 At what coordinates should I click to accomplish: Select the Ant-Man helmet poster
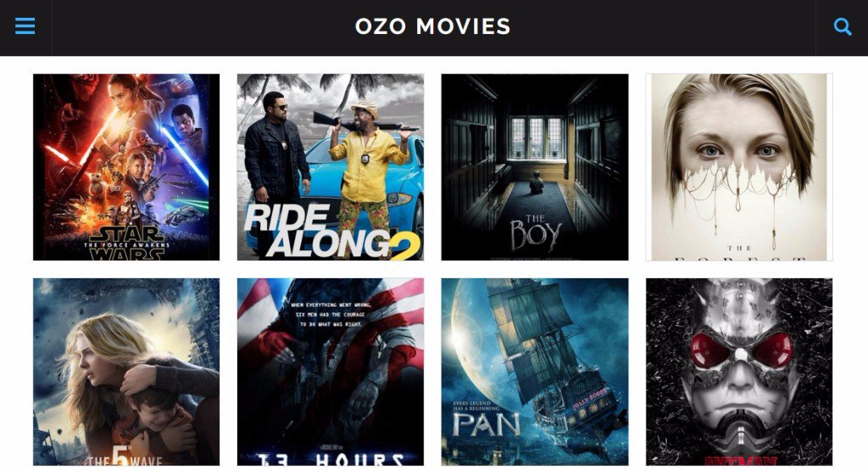(739, 372)
